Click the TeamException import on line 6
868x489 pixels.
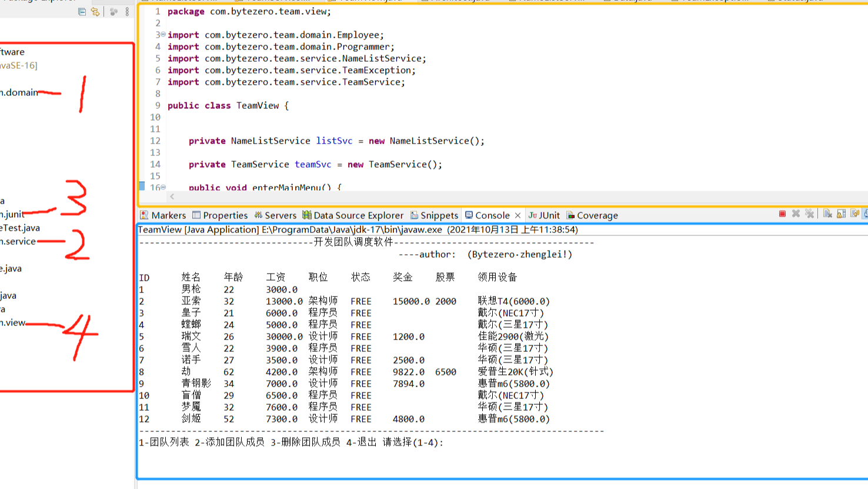coord(292,70)
